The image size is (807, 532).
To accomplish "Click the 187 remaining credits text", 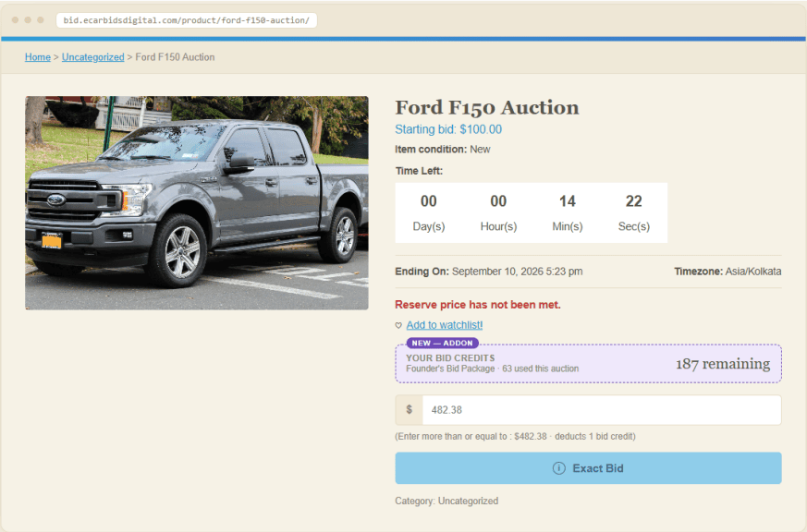I will pos(723,364).
